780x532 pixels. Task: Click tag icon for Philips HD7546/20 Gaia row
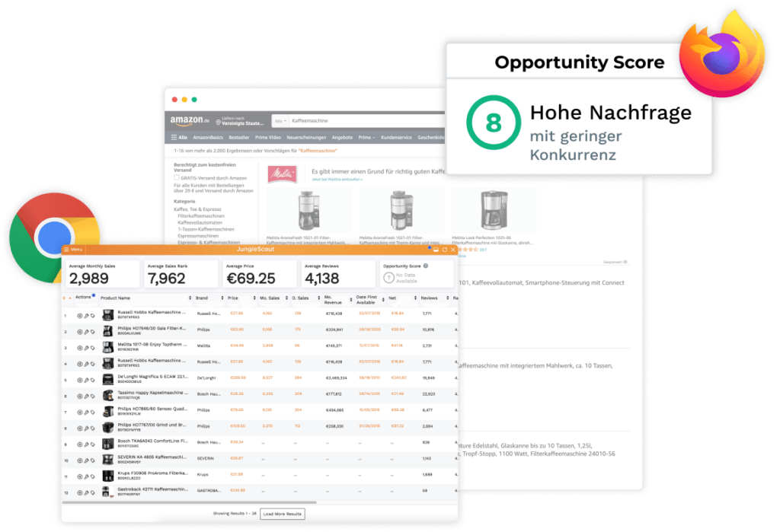92,332
